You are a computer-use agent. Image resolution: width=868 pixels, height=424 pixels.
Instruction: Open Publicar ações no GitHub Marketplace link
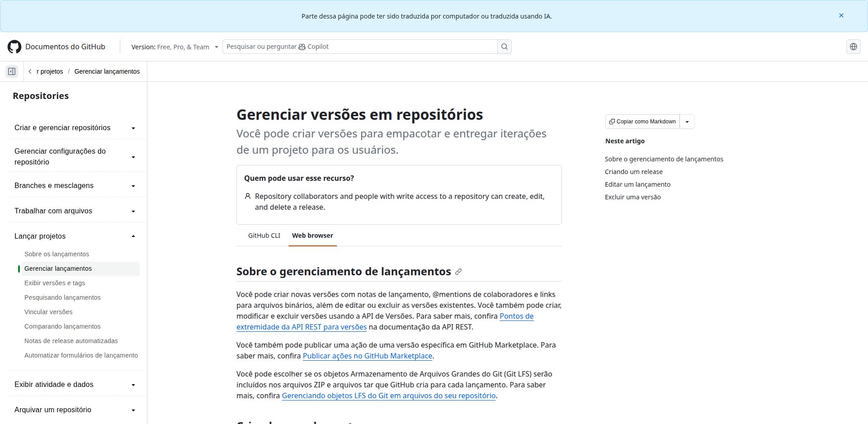(368, 356)
